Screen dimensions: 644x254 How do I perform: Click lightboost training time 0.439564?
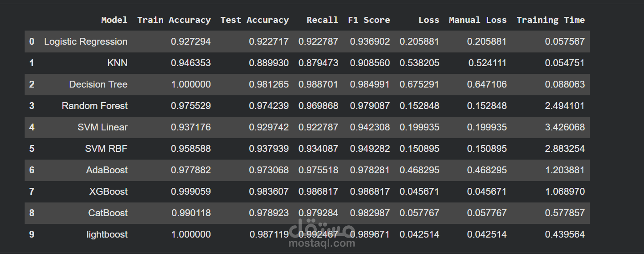565,234
